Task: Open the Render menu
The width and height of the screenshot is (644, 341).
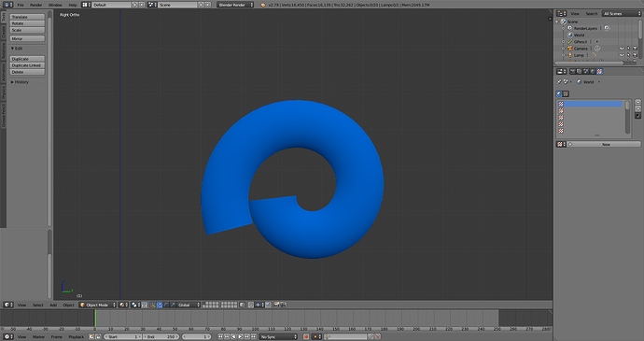Action: (35, 5)
